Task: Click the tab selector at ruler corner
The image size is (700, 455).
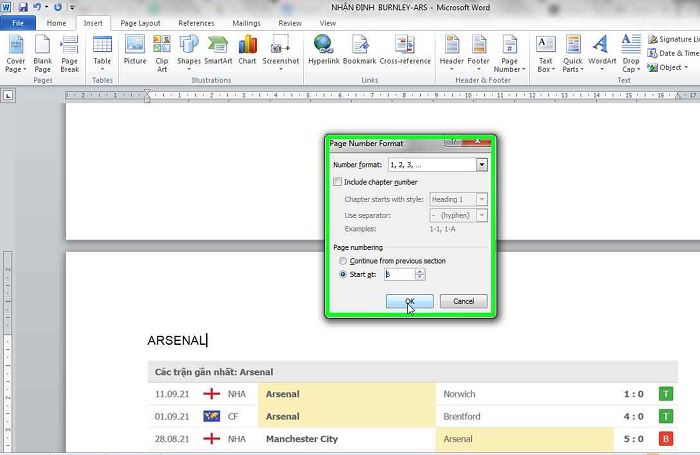Action: click(8, 95)
